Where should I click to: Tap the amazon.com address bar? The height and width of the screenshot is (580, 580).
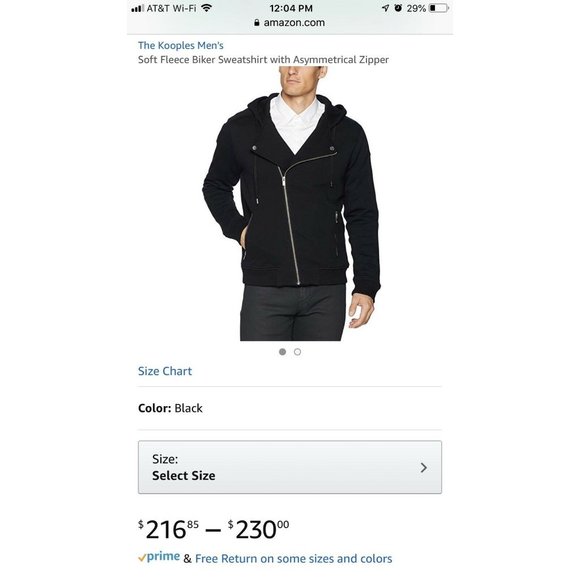click(x=290, y=23)
